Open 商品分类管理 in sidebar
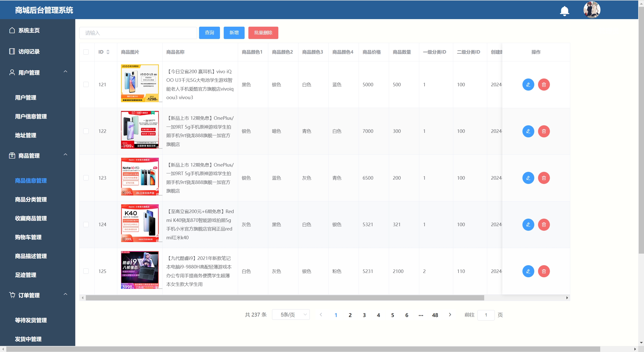 (31, 200)
